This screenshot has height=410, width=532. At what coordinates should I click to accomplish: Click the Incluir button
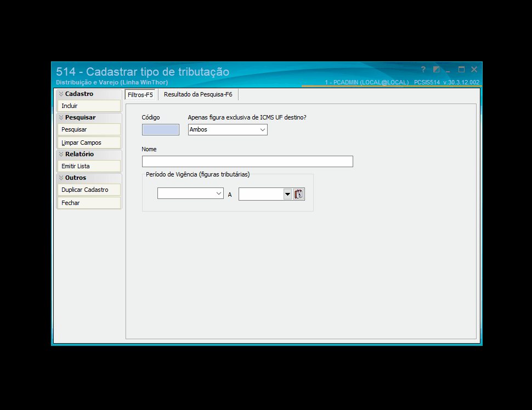pos(89,106)
